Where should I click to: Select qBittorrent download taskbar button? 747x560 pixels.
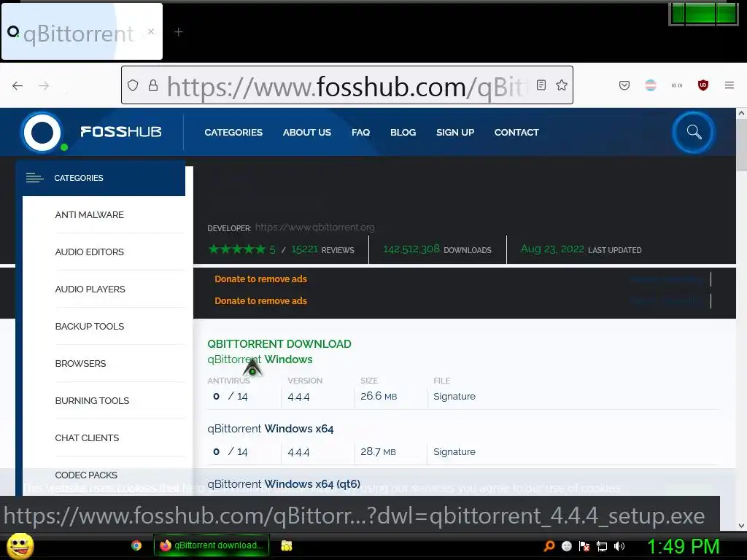pyautogui.click(x=212, y=545)
